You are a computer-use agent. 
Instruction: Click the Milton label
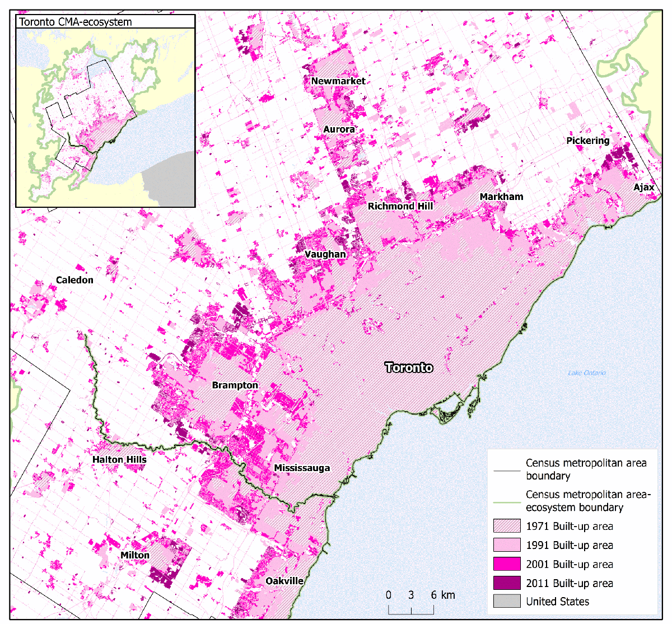click(135, 555)
